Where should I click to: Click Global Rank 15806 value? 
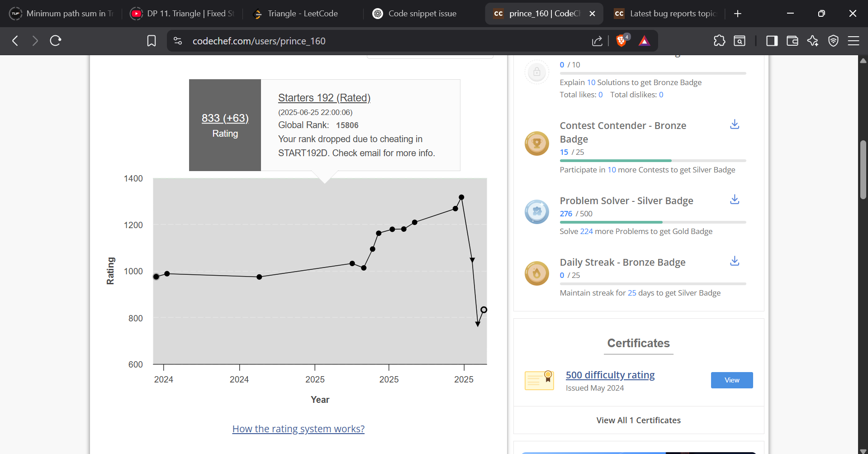tap(347, 125)
